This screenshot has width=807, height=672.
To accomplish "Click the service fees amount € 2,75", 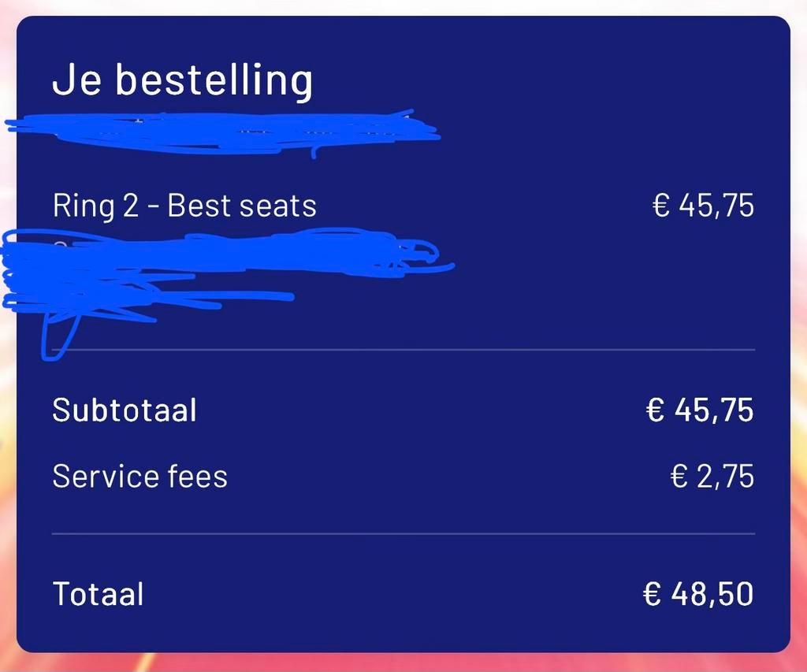I will click(712, 477).
